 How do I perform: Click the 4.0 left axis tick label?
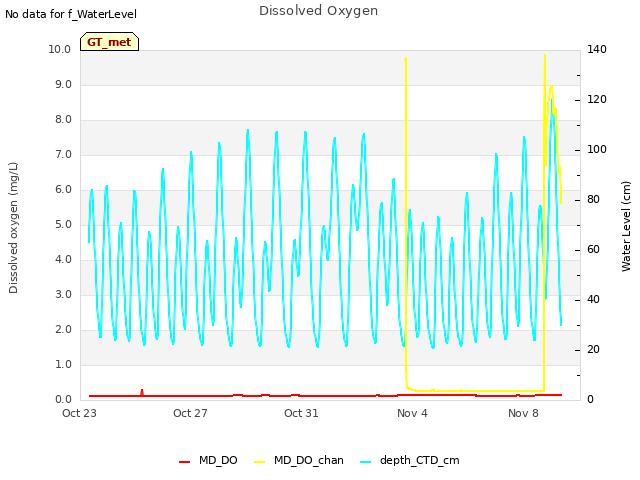63,260
